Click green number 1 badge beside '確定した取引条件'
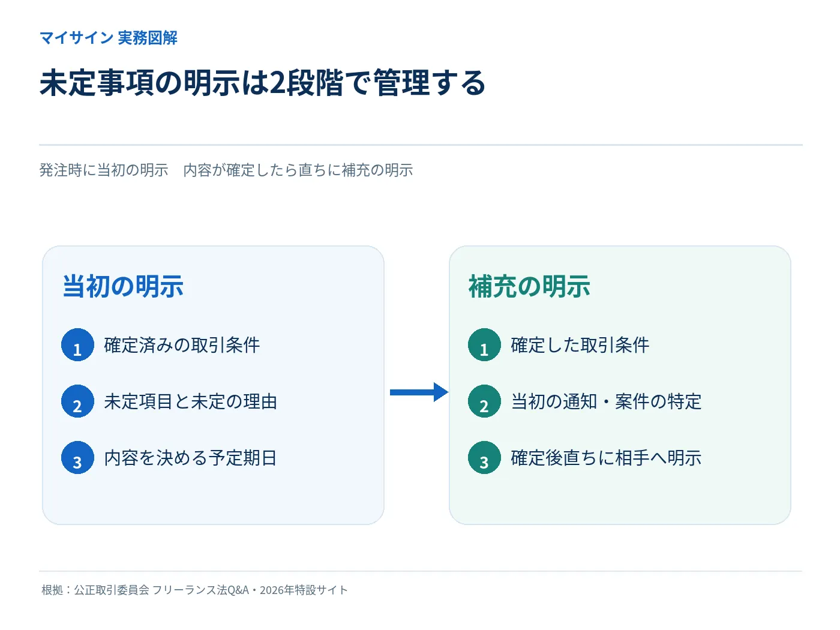 pos(484,345)
